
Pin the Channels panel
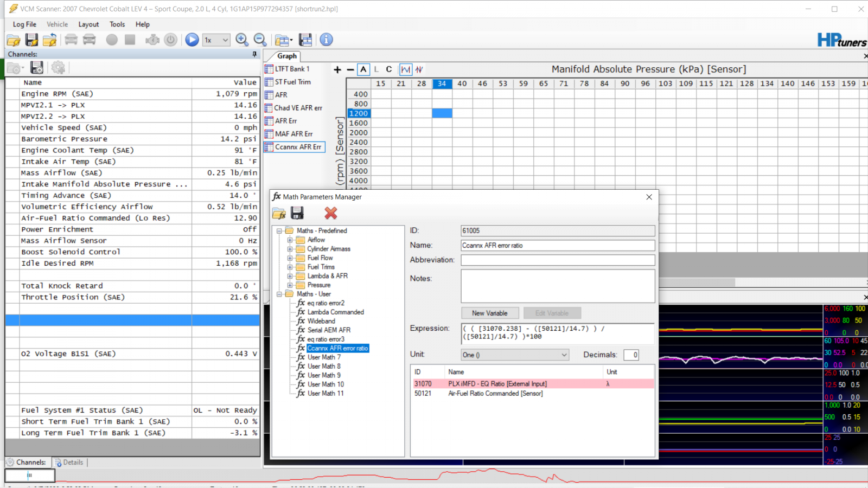(254, 54)
